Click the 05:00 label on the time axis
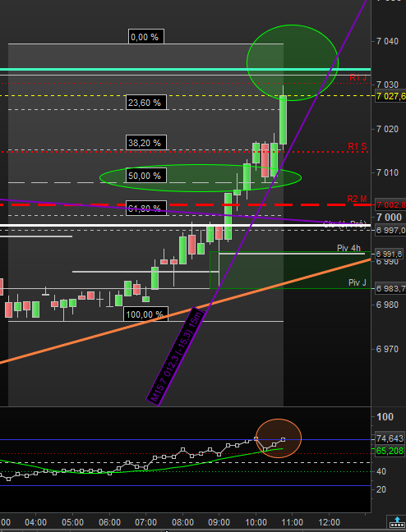 (x=72, y=521)
